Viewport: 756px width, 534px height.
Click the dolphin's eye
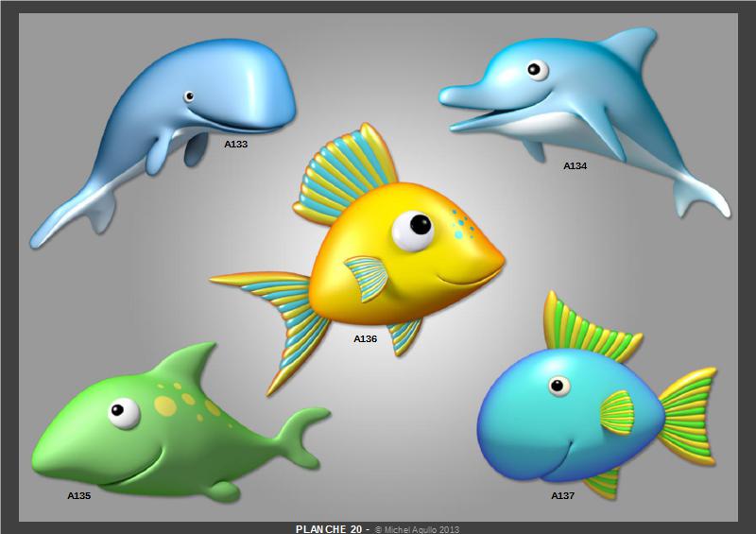(538, 70)
